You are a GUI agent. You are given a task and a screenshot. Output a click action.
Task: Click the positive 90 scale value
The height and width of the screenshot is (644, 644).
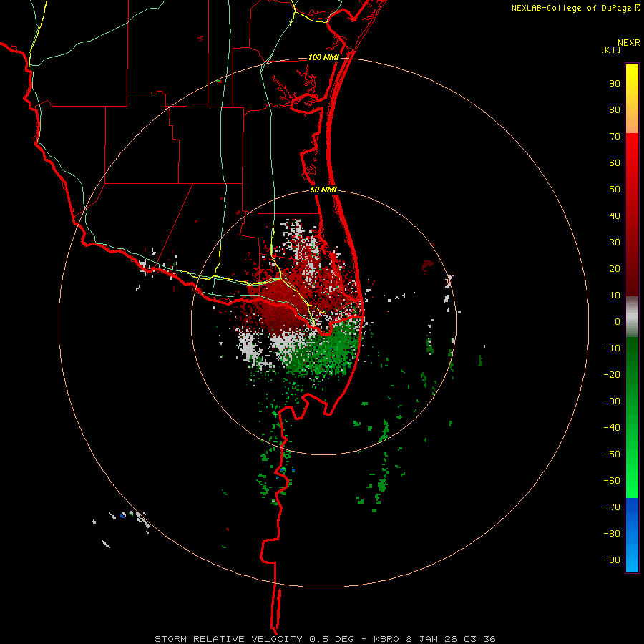(615, 84)
